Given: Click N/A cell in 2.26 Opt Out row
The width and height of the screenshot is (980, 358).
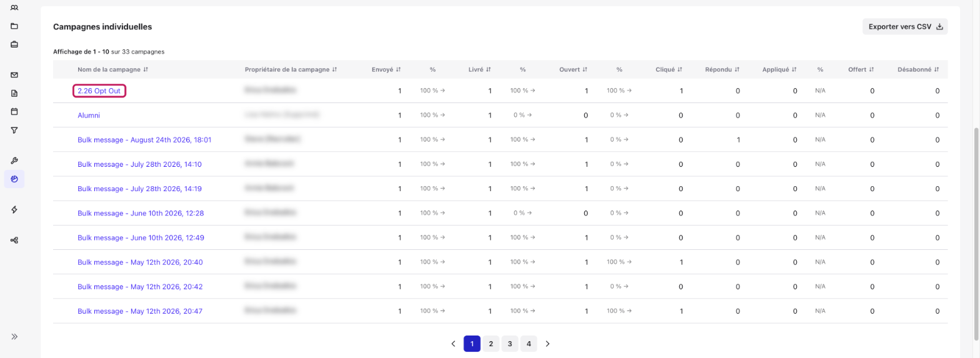Looking at the screenshot, I should (x=820, y=91).
